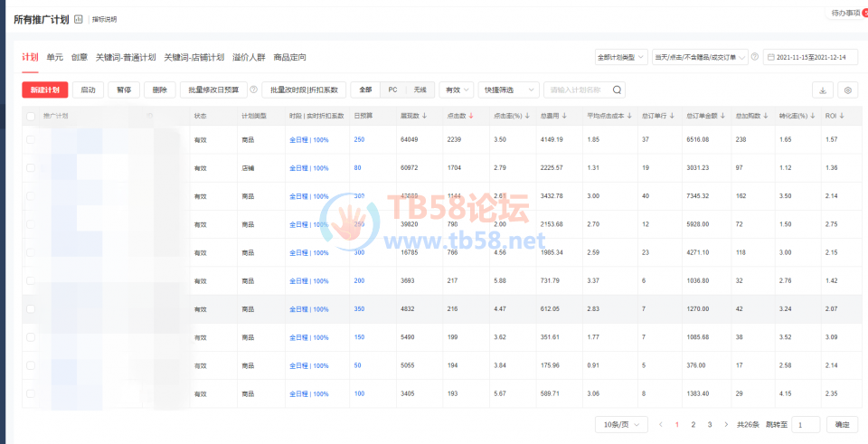Click 批量修改日预算 button
The width and height of the screenshot is (868, 444).
click(213, 90)
